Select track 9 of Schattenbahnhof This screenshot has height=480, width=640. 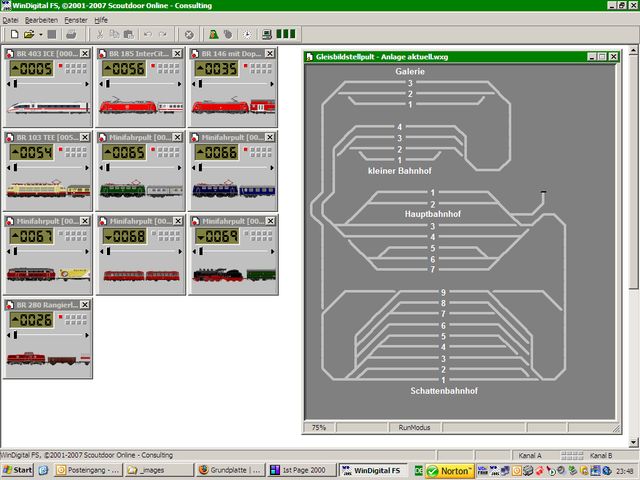coord(443,292)
